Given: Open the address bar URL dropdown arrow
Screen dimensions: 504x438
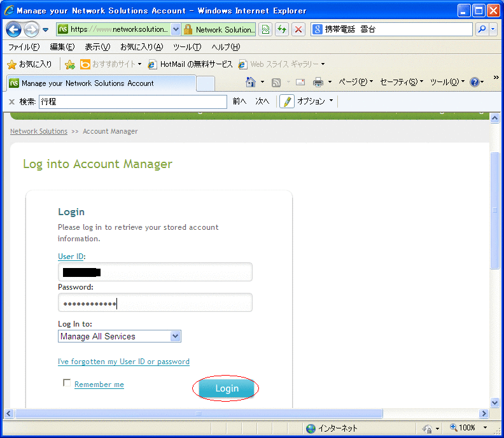Looking at the screenshot, I should [176, 29].
